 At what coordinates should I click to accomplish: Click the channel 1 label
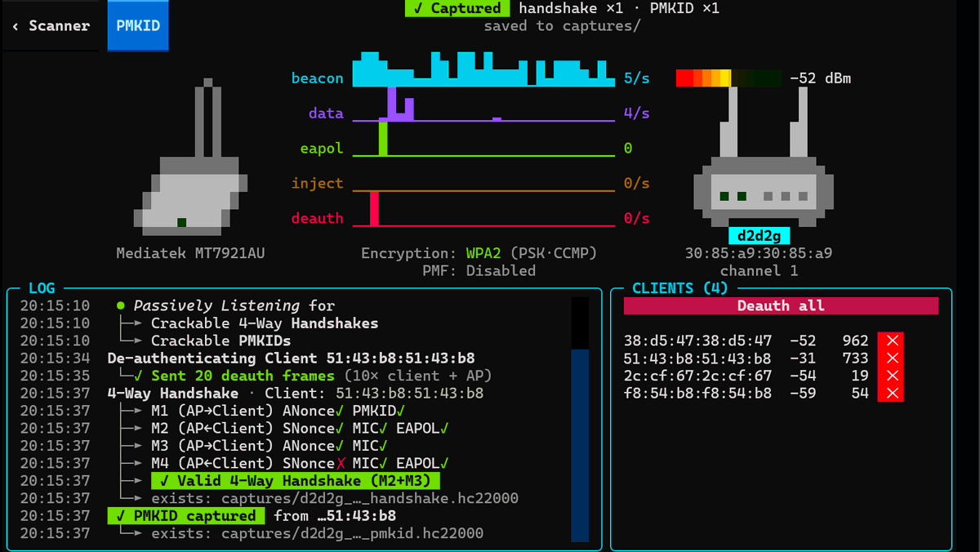[x=759, y=270]
